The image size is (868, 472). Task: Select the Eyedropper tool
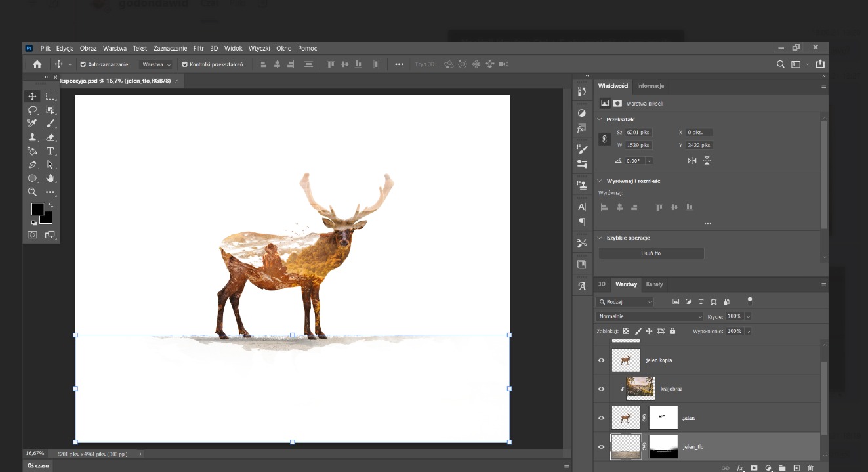click(32, 123)
